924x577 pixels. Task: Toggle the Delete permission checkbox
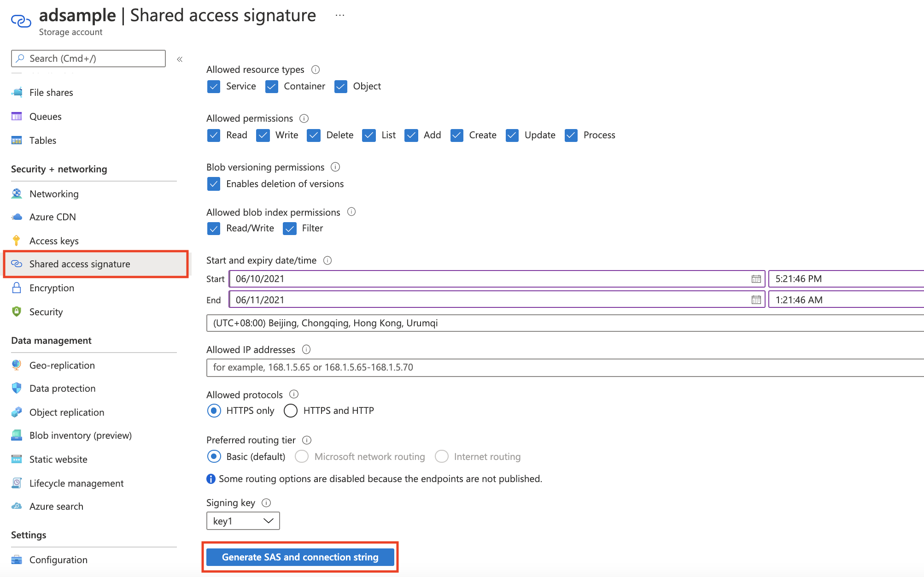(312, 135)
